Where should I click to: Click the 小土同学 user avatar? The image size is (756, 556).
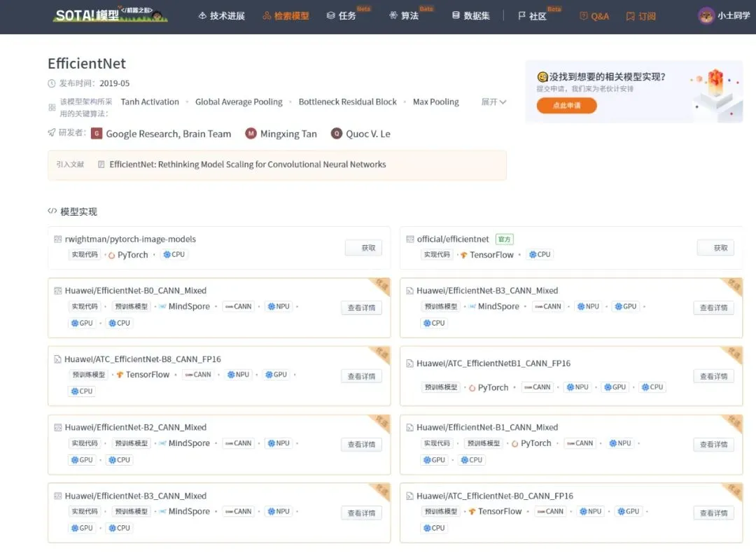pos(706,16)
